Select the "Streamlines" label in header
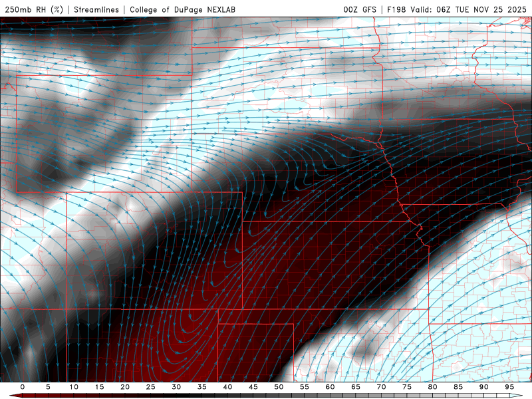532x399 pixels. [96, 9]
